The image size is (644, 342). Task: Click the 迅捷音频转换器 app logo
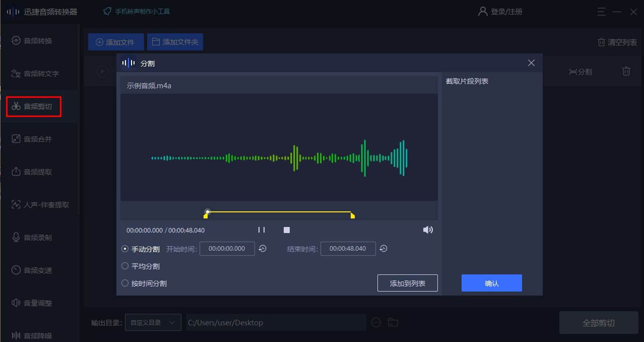(x=13, y=12)
